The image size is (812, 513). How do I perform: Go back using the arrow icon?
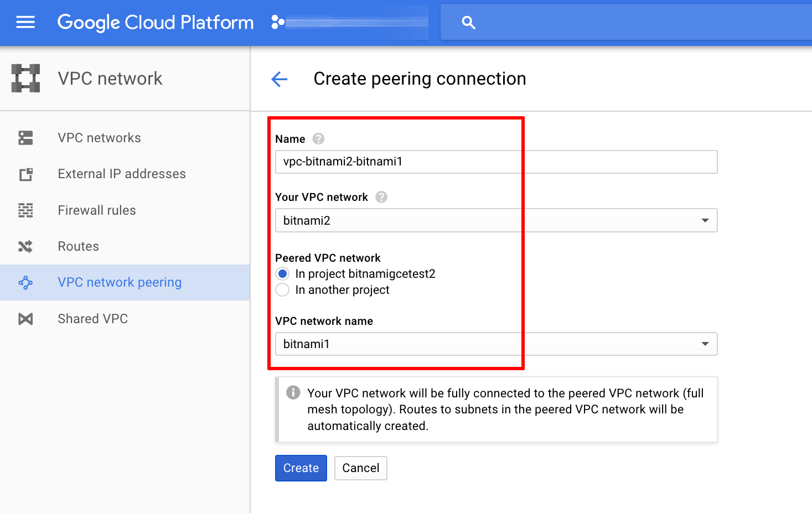tap(280, 79)
